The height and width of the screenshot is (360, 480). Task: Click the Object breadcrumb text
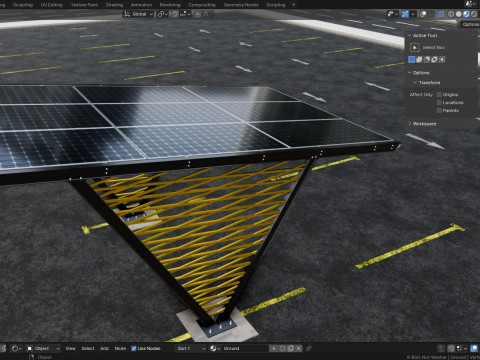[44, 357]
